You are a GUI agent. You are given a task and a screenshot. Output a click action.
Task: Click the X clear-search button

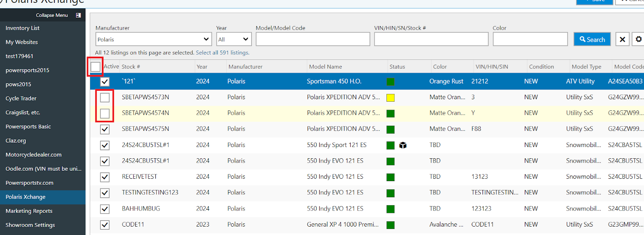pyautogui.click(x=622, y=39)
